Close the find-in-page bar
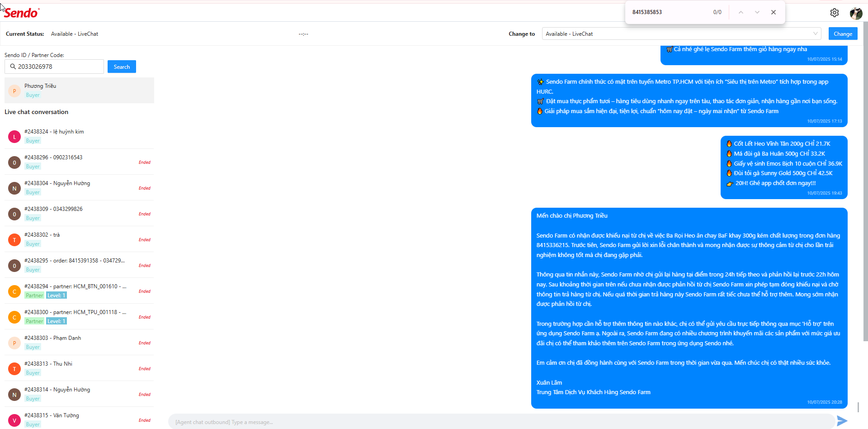This screenshot has width=868, height=429. point(774,12)
